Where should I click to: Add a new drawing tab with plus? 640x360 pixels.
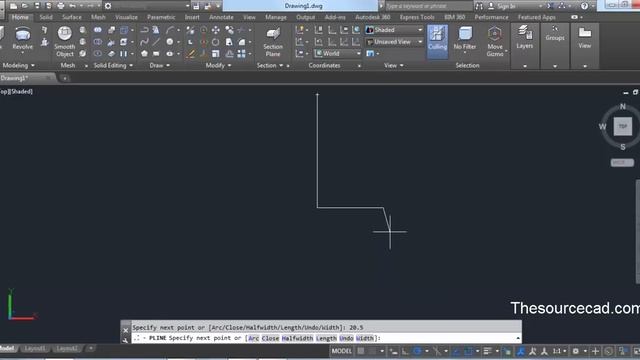tap(64, 78)
